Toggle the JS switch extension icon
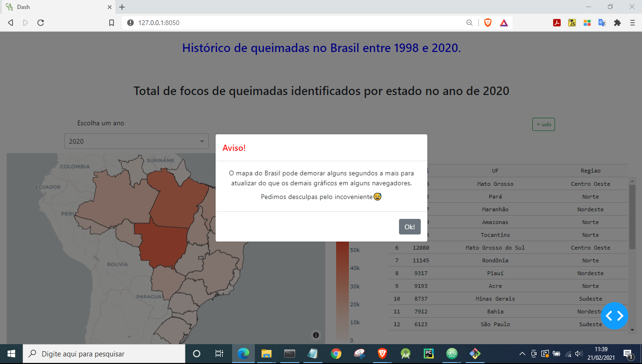This screenshot has width=642, height=364. coord(572,22)
